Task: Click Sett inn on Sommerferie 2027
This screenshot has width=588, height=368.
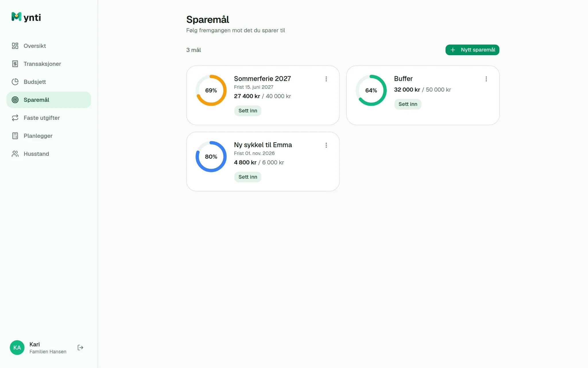Action: (x=248, y=111)
